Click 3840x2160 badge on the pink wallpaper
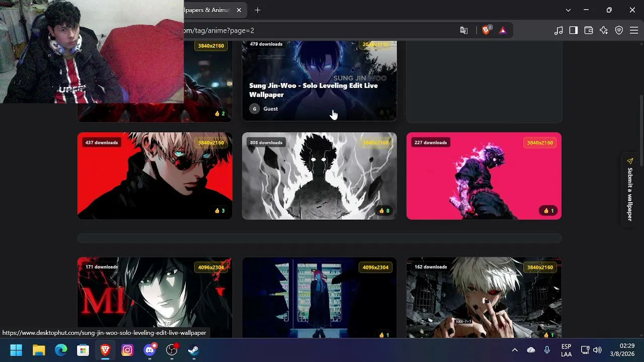The width and height of the screenshot is (644, 362). click(540, 143)
